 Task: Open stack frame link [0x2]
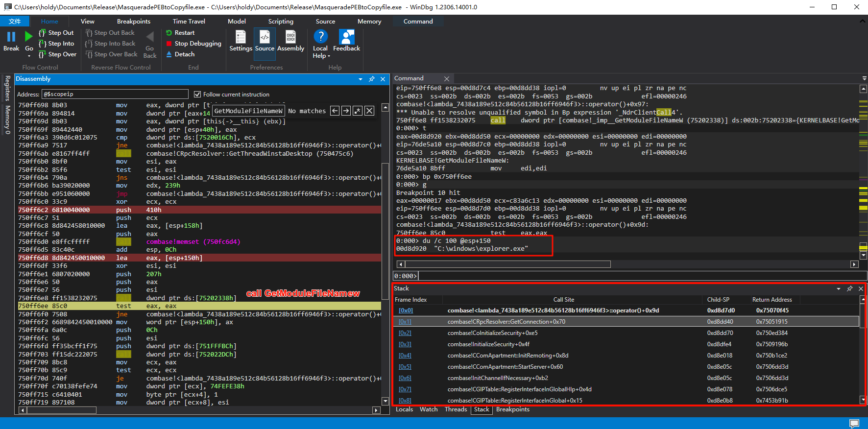point(405,333)
